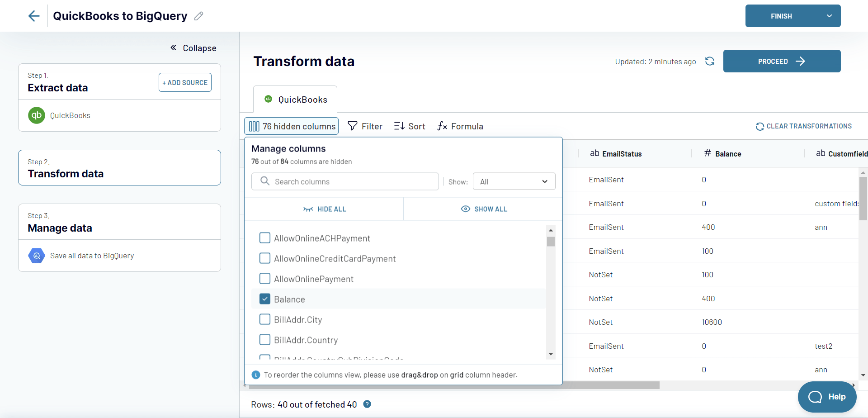
Task: Click the grid's scroll down arrow
Action: click(x=863, y=375)
